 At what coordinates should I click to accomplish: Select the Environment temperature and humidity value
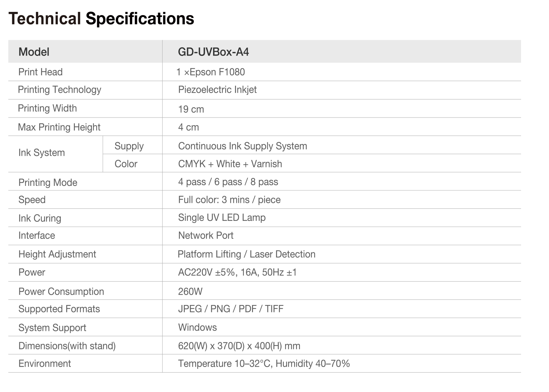click(264, 363)
